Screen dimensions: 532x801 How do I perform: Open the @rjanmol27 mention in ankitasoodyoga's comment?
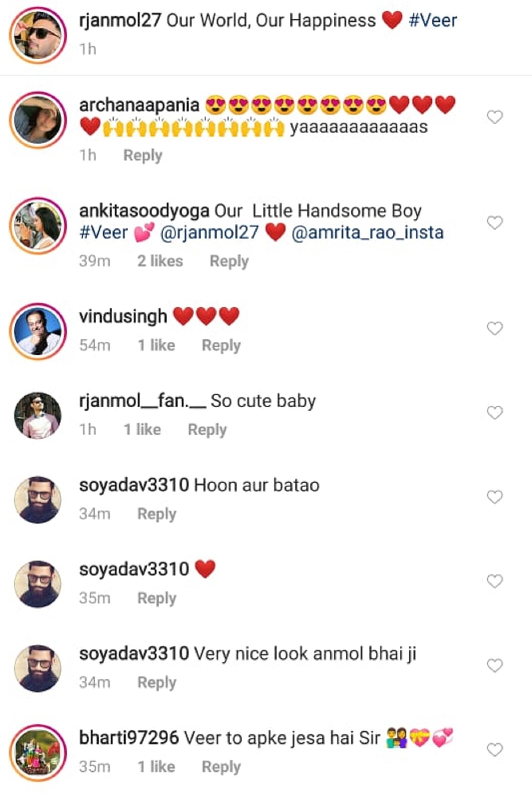209,232
